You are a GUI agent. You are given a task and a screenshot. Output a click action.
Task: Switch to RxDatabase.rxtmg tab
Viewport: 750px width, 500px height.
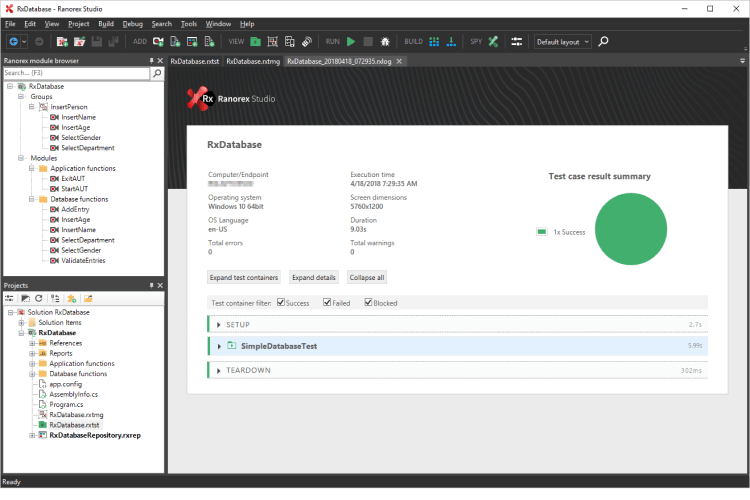253,61
